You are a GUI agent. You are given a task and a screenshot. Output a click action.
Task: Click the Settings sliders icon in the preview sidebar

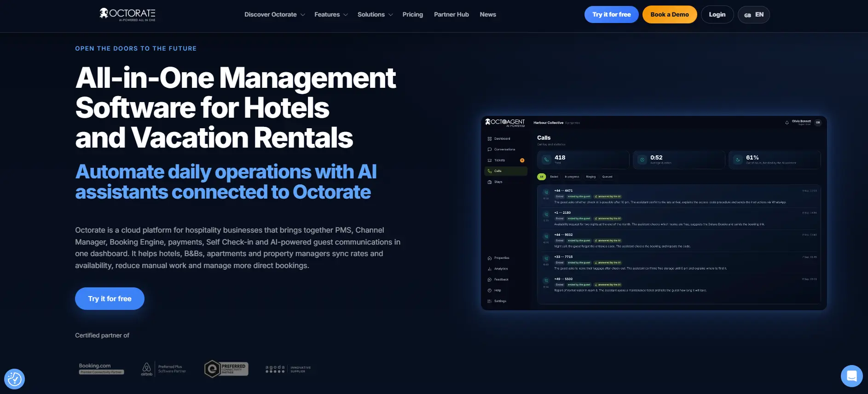489,301
